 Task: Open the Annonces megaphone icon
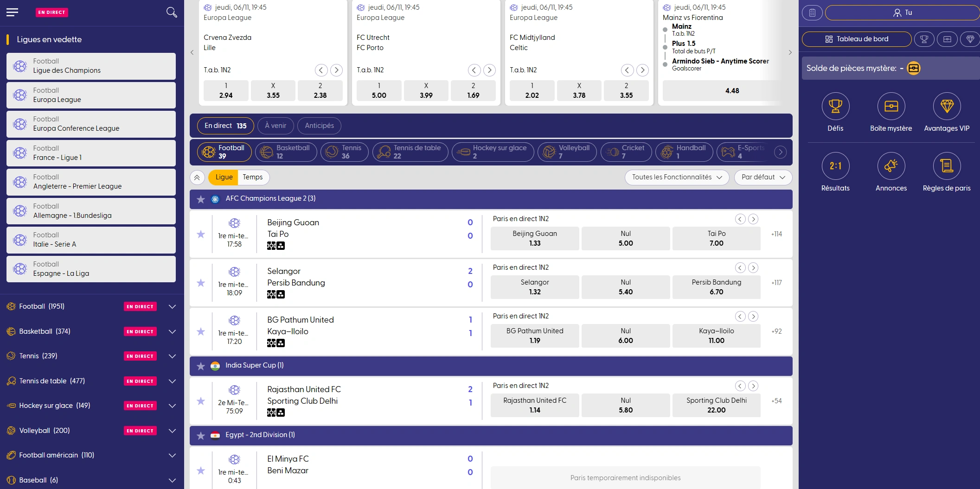coord(890,166)
